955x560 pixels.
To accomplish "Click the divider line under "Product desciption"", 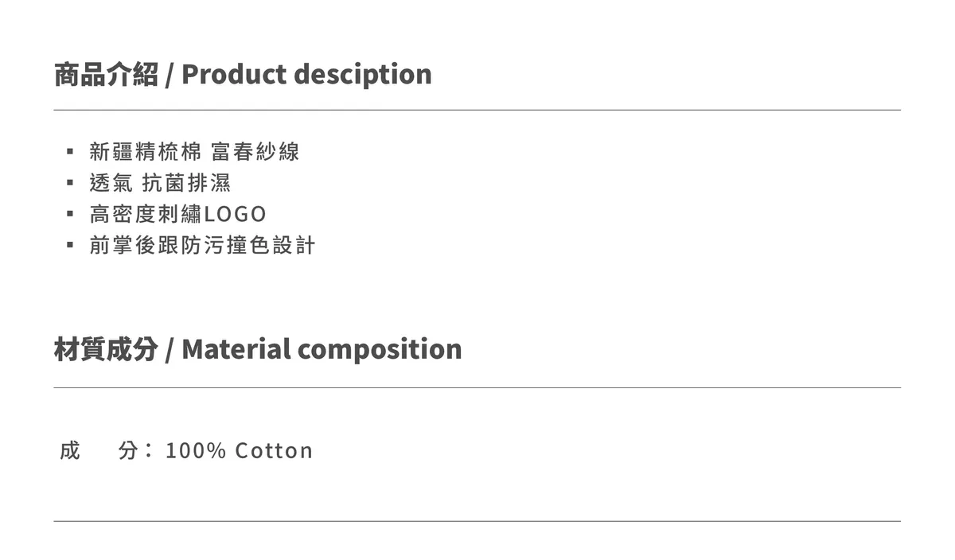I will tap(477, 110).
